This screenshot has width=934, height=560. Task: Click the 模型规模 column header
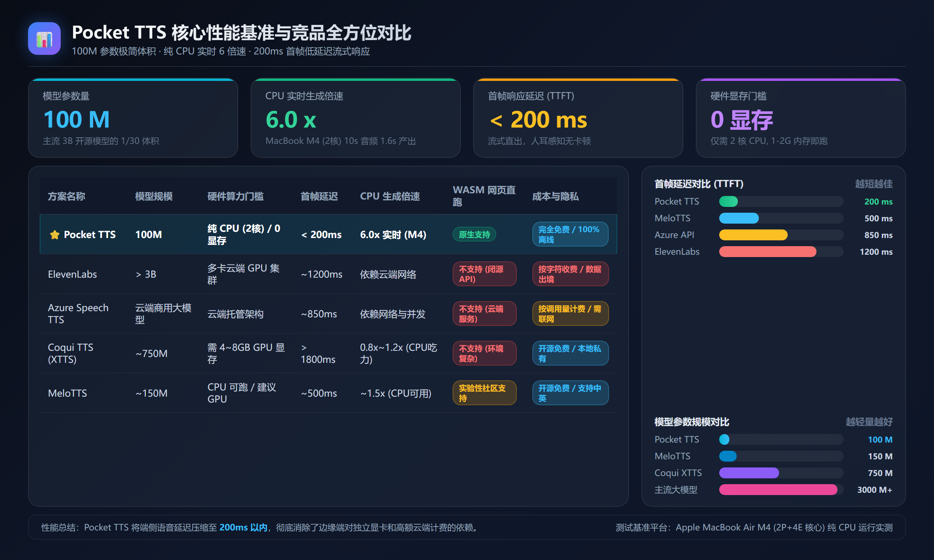click(x=154, y=196)
